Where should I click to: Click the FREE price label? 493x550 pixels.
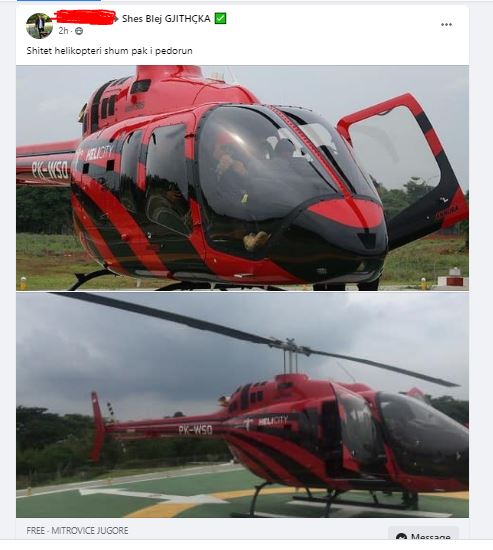(x=35, y=530)
